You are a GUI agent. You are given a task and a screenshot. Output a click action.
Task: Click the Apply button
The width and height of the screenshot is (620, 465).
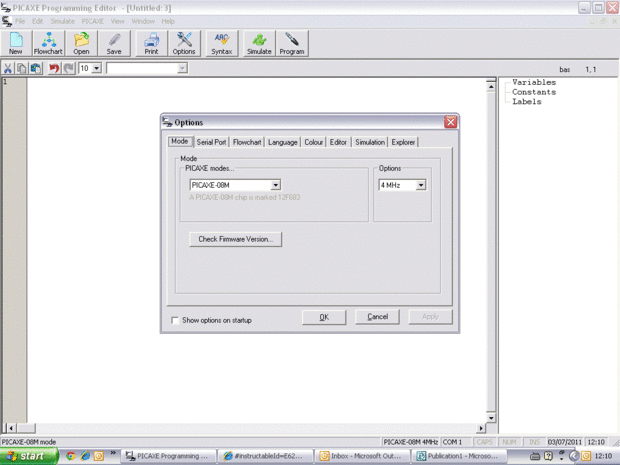[430, 317]
